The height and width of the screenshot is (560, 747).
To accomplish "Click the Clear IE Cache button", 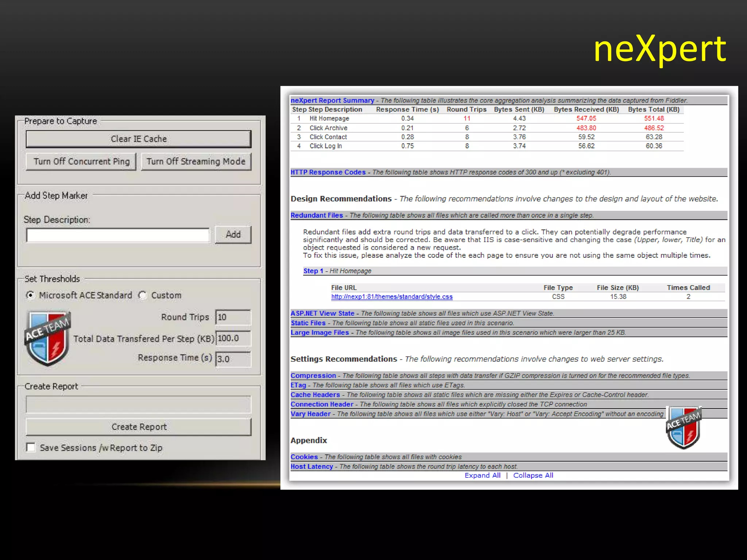I will click(139, 139).
